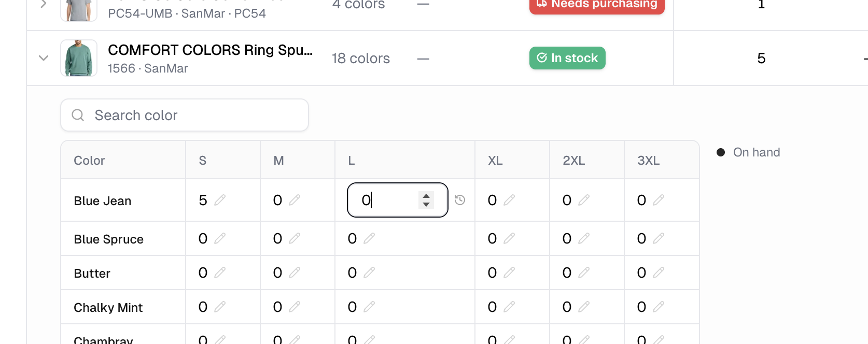Edit Chalky Mint S quantity pencil
The width and height of the screenshot is (868, 344).
point(220,307)
